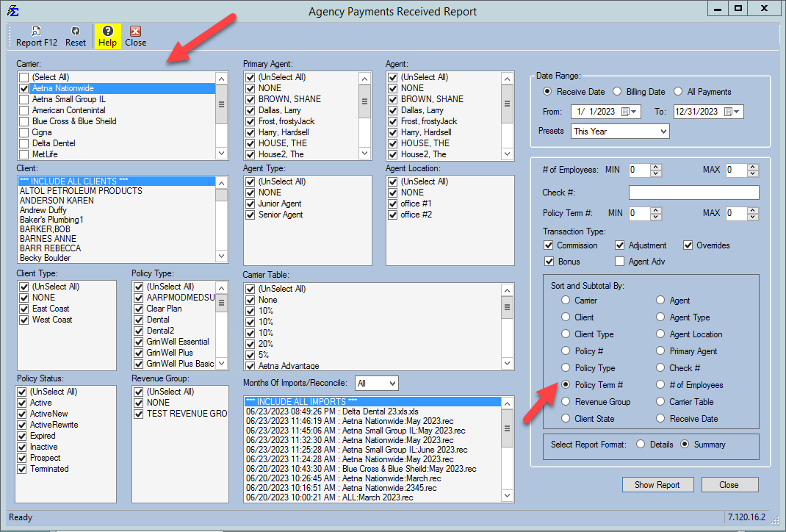Screen dimensions: 786x532
Task: Enable the Agent Adv transaction type
Action: (620, 262)
